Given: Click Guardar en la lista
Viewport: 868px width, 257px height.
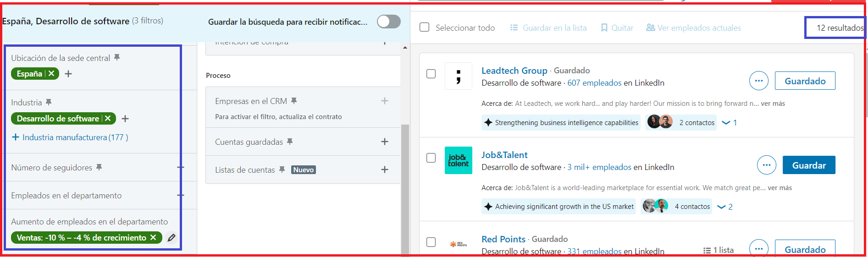Looking at the screenshot, I should point(548,28).
